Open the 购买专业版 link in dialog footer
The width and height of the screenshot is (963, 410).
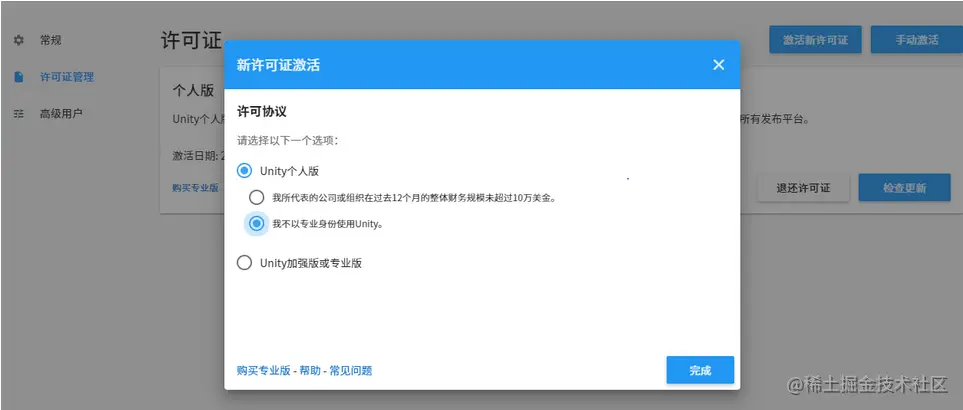click(x=263, y=371)
